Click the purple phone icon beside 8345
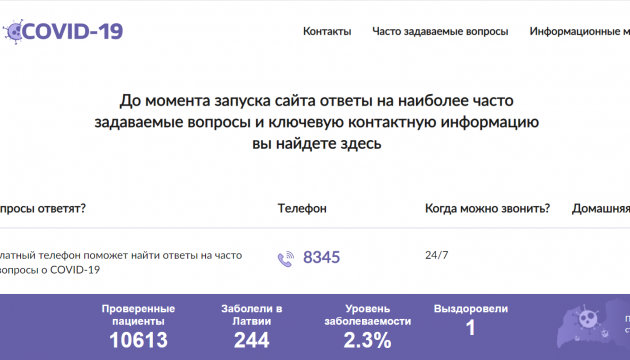630x360 pixels. pyautogui.click(x=286, y=259)
